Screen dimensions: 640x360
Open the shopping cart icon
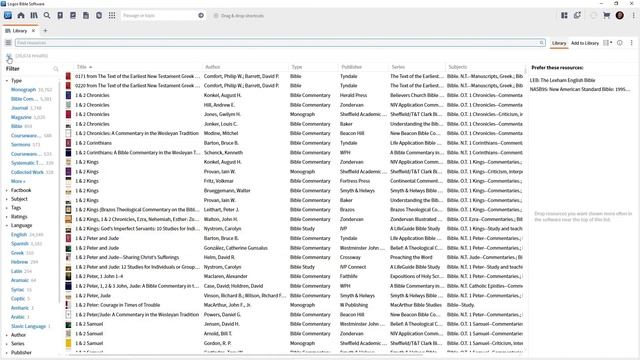(607, 16)
